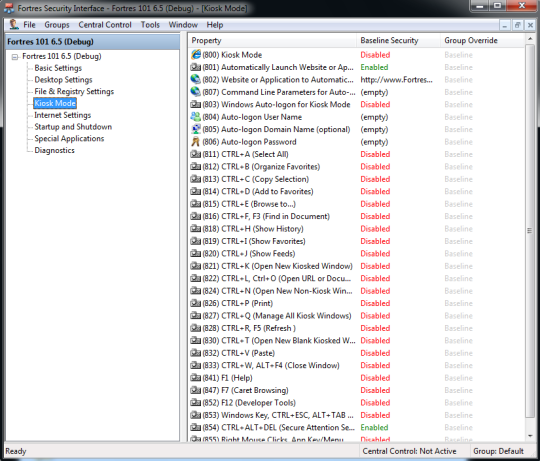Image resolution: width=540 pixels, height=461 pixels.
Task: Click the icon beside (818) CTRL+H Show History
Action: [x=196, y=229]
